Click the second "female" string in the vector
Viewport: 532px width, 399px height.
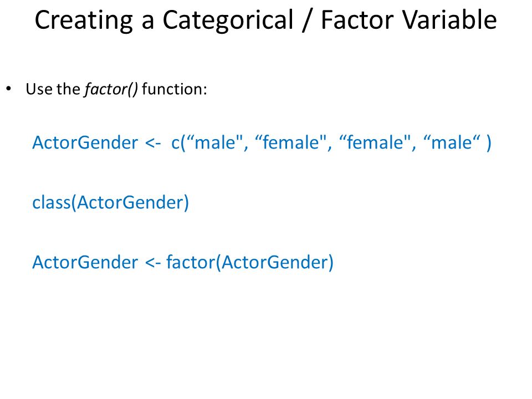[x=375, y=142]
